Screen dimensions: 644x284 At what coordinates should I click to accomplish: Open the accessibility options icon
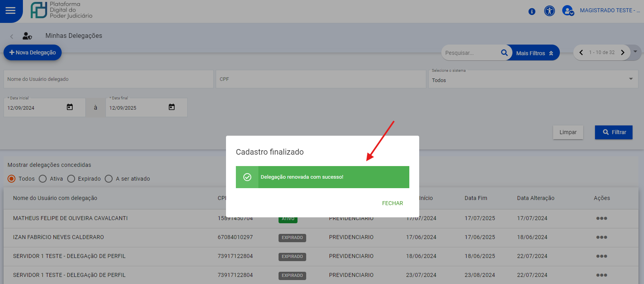pos(549,11)
